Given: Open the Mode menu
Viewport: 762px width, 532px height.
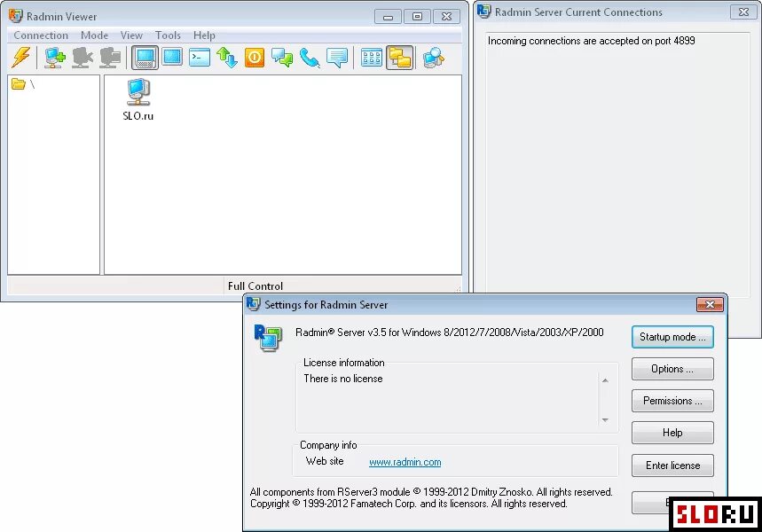Looking at the screenshot, I should click(94, 35).
